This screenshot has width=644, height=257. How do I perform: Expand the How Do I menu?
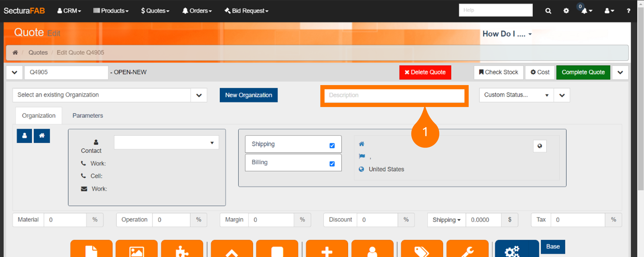(x=507, y=34)
